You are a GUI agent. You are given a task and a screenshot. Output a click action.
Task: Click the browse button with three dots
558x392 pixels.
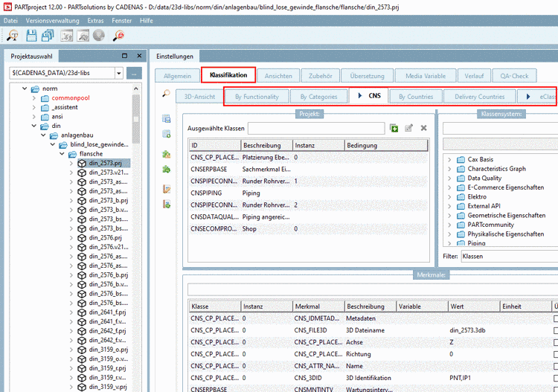134,74
